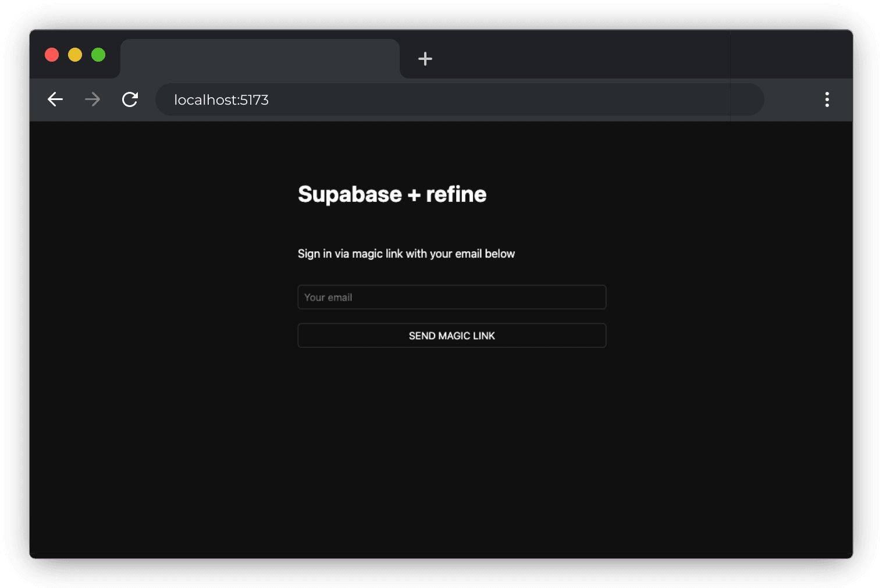Close the window using the red button

[52, 55]
